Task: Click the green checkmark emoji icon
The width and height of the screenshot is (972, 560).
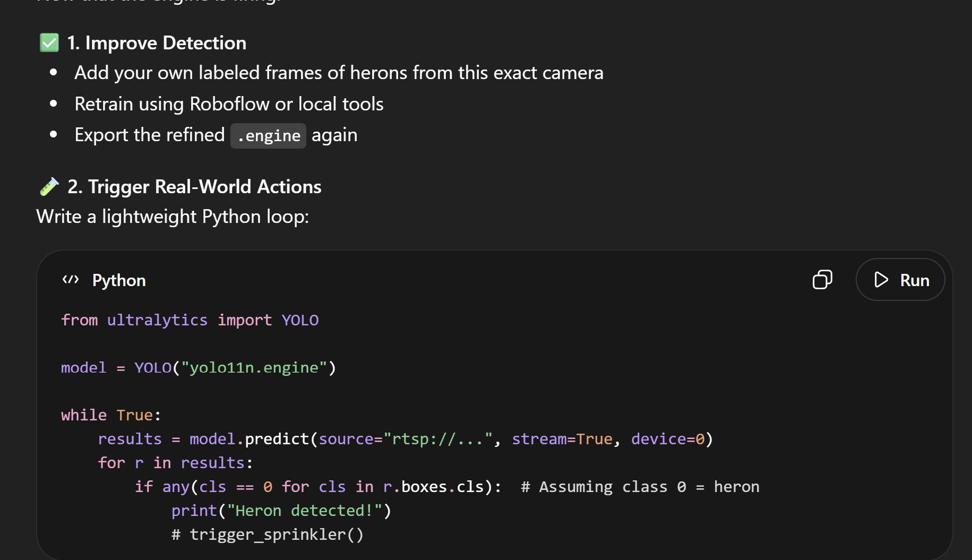Action: pos(49,43)
